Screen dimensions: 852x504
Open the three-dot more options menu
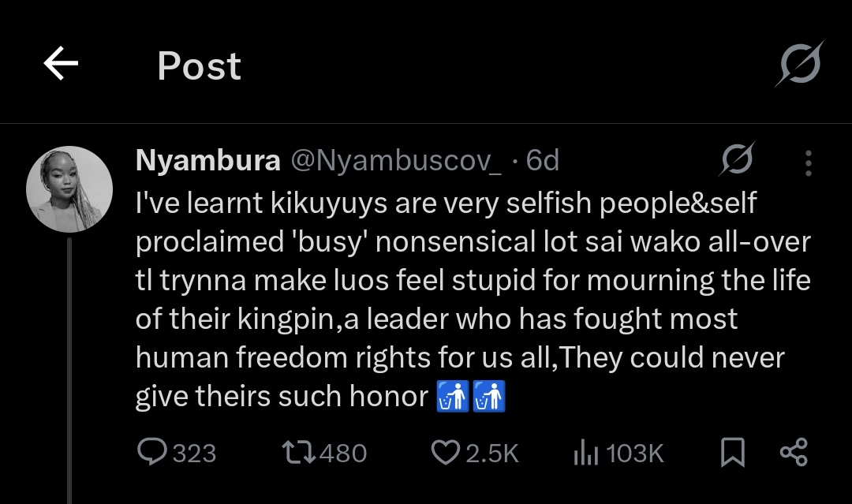point(808,162)
